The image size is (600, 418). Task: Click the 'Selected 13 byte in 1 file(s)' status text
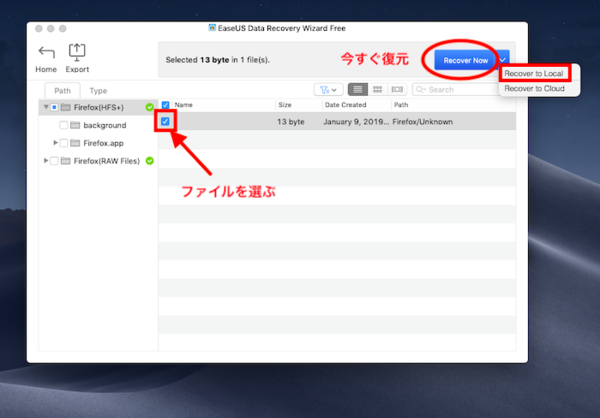218,60
